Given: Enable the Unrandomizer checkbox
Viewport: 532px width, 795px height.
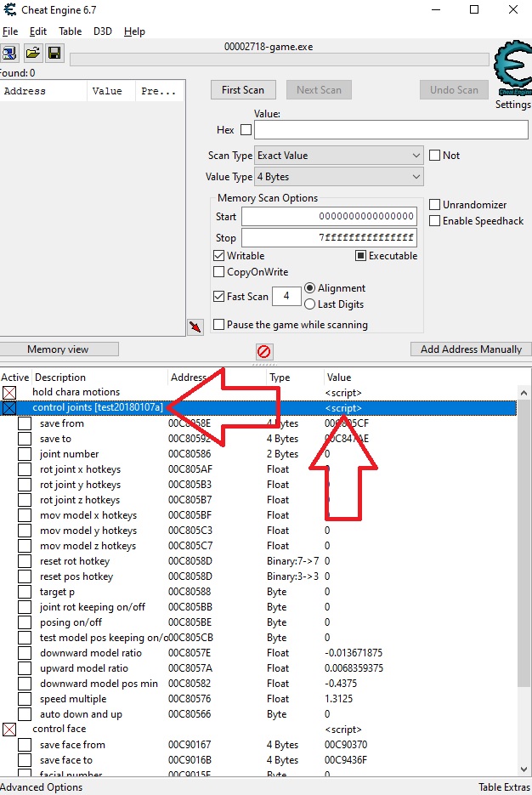Looking at the screenshot, I should pos(434,204).
